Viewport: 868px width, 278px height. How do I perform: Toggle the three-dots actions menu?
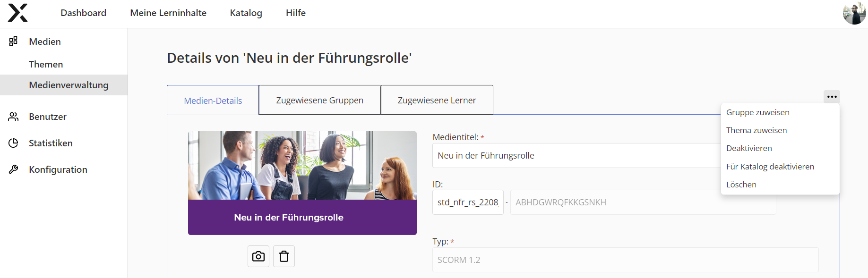click(832, 97)
